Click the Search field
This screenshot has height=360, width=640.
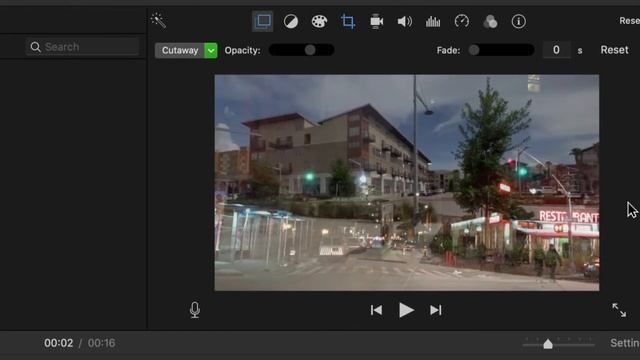[x=83, y=47]
